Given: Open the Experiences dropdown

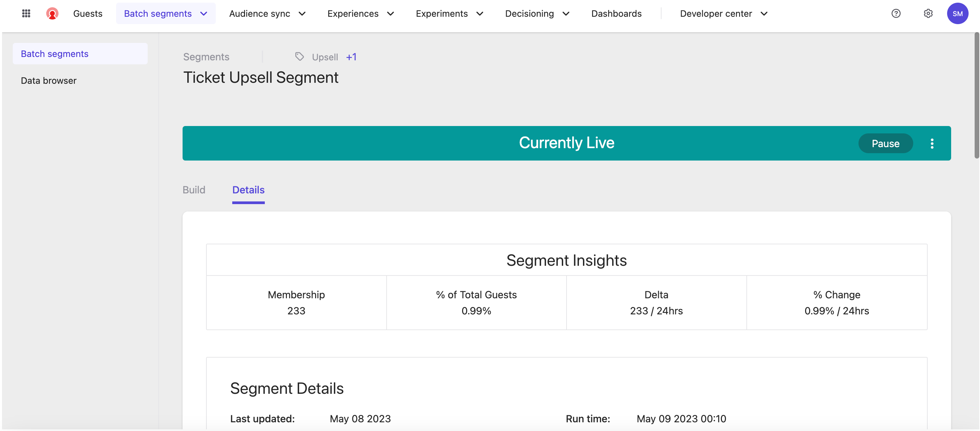Looking at the screenshot, I should [x=360, y=14].
